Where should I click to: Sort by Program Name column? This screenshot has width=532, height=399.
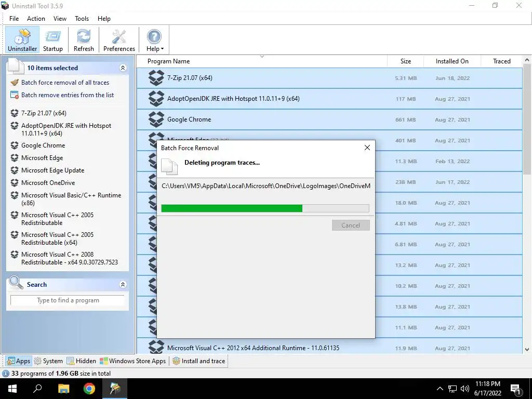coord(262,61)
